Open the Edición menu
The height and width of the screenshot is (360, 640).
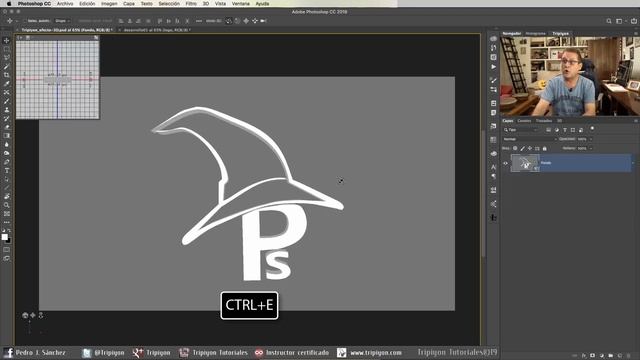(x=87, y=4)
